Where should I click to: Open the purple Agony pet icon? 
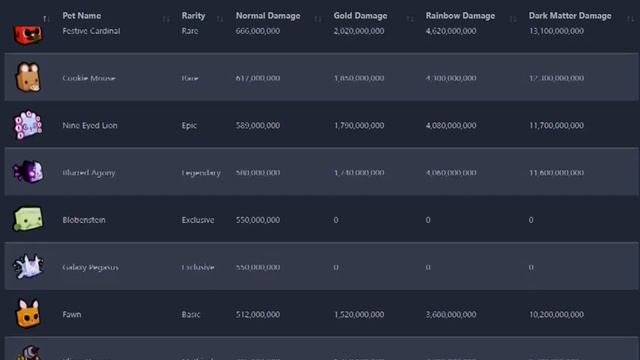tap(28, 171)
